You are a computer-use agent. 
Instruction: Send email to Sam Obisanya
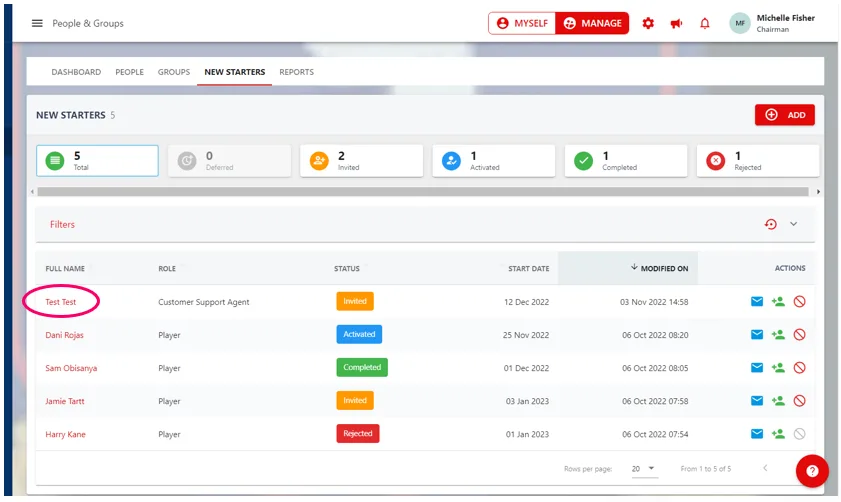(x=757, y=367)
